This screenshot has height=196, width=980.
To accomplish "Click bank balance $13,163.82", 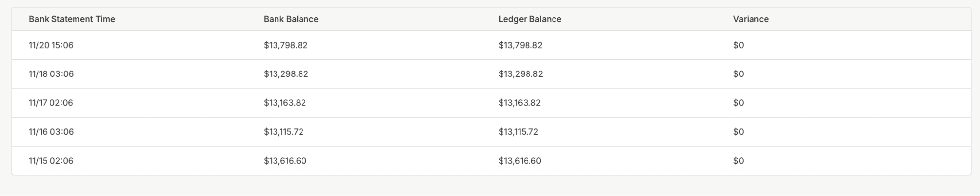I will (284, 103).
